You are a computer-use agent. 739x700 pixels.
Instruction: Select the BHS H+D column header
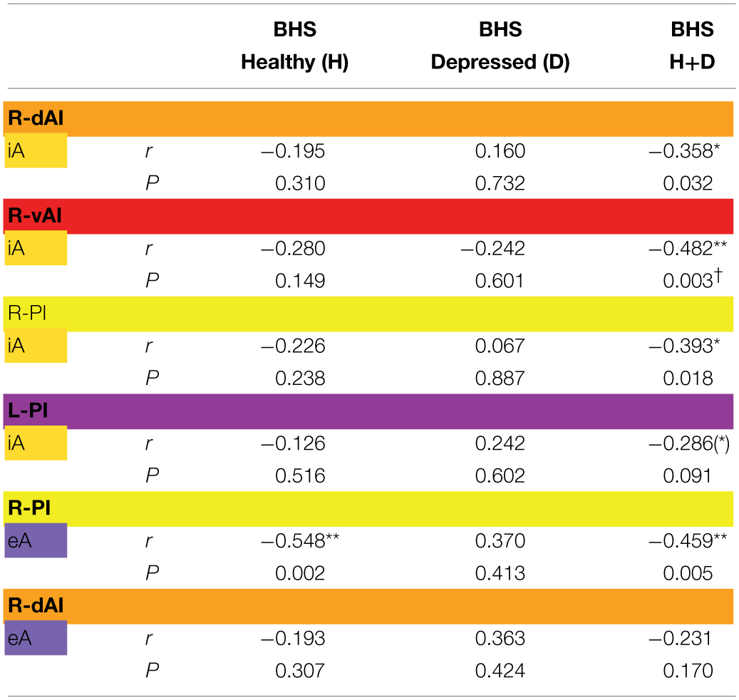pos(692,46)
